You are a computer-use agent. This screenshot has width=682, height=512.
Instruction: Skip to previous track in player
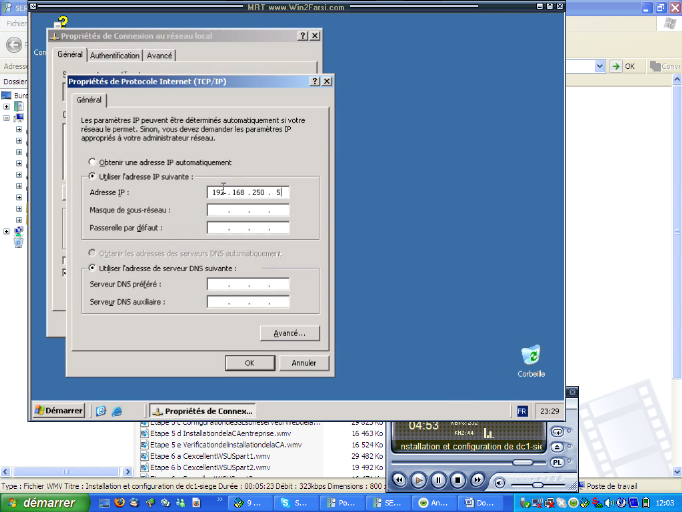click(x=399, y=480)
